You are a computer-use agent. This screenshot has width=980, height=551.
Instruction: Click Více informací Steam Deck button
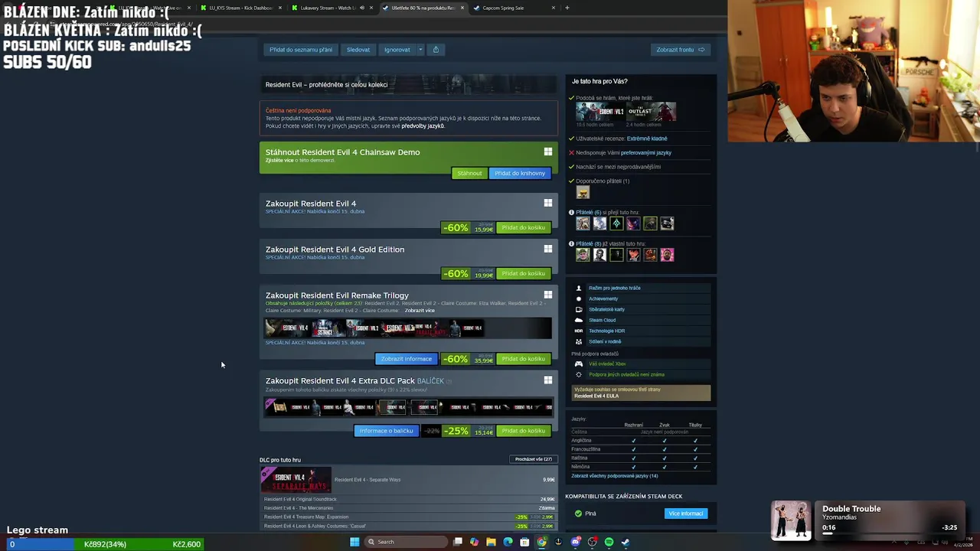(686, 514)
